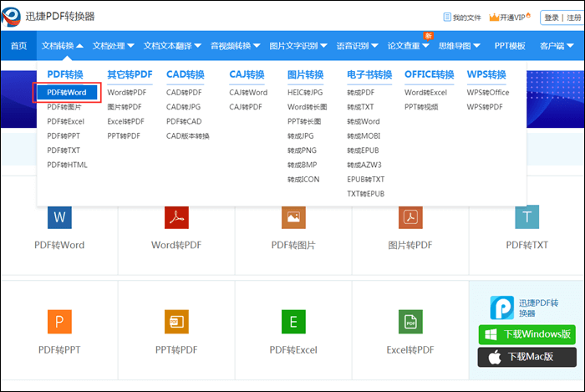Click the blue P desktop app icon
Viewport: 585px width, 392px height.
(x=501, y=308)
